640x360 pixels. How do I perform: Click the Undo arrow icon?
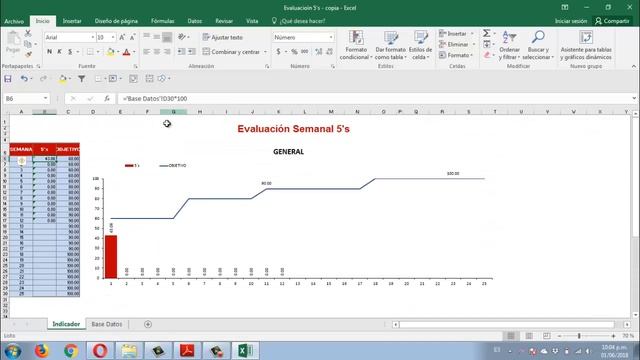24,79
